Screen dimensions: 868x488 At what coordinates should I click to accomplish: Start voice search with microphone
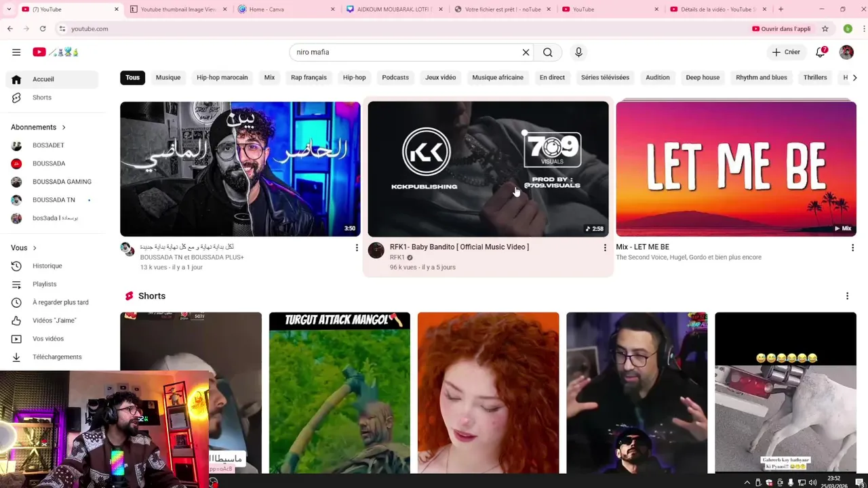(x=578, y=52)
